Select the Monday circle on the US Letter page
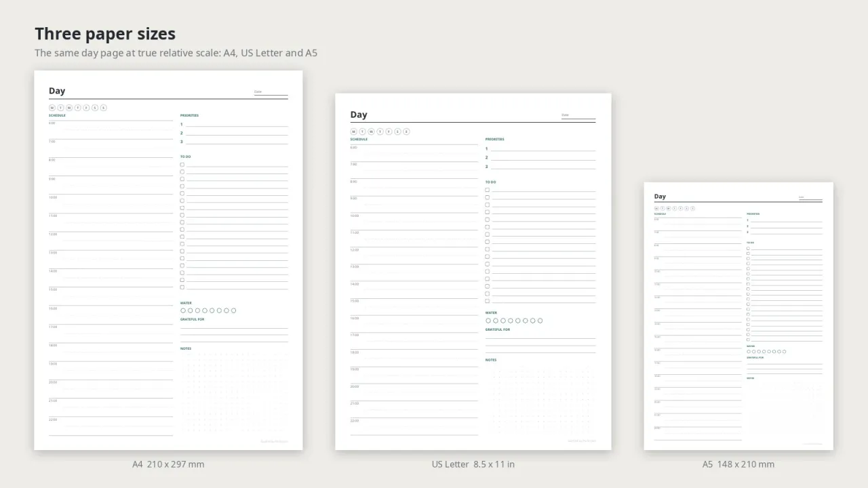 (x=353, y=131)
